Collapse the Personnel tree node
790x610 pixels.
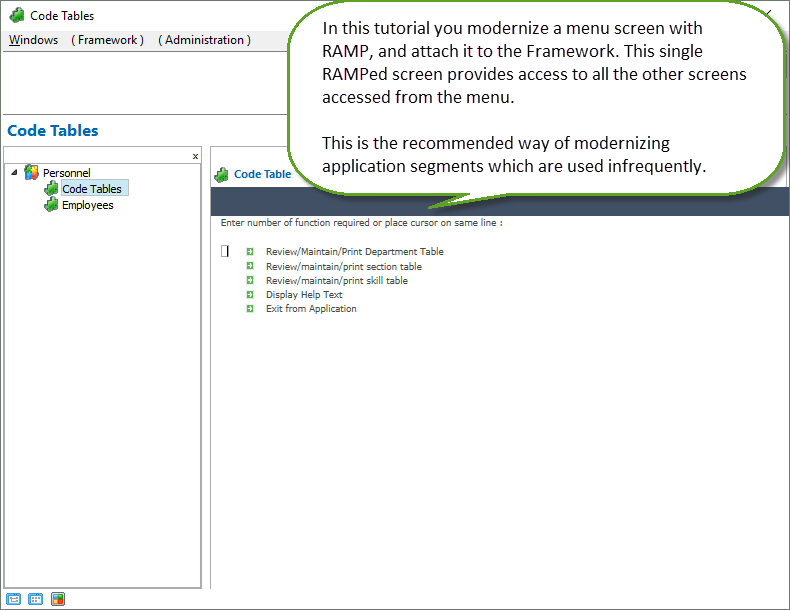pyautogui.click(x=14, y=172)
